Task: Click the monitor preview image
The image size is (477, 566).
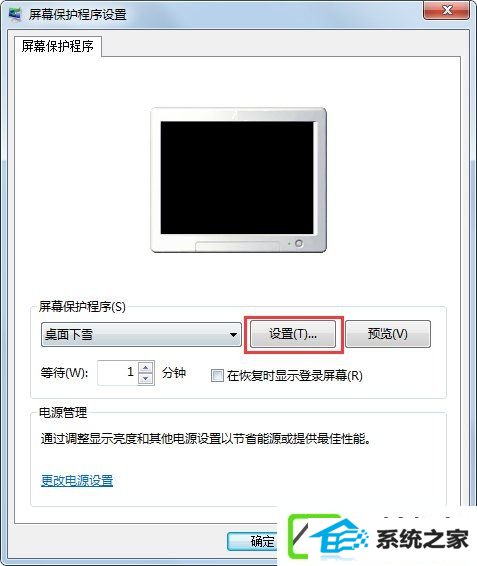Action: (x=238, y=180)
